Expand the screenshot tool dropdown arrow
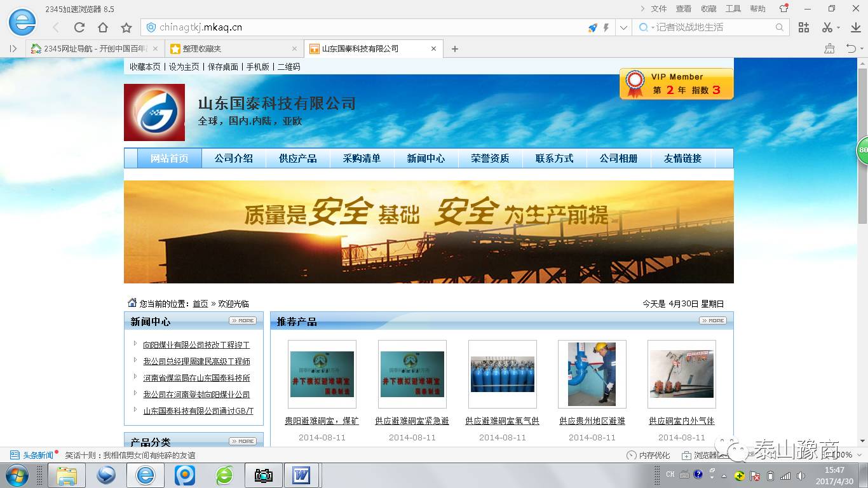 tap(837, 28)
